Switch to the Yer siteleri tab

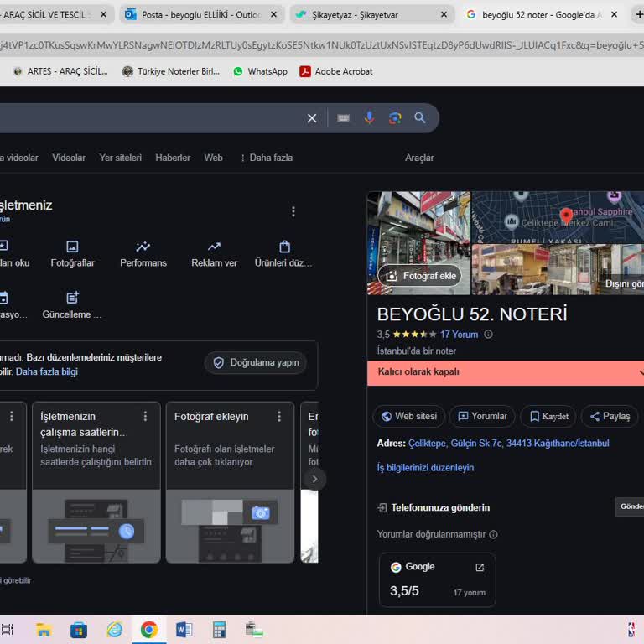click(121, 158)
